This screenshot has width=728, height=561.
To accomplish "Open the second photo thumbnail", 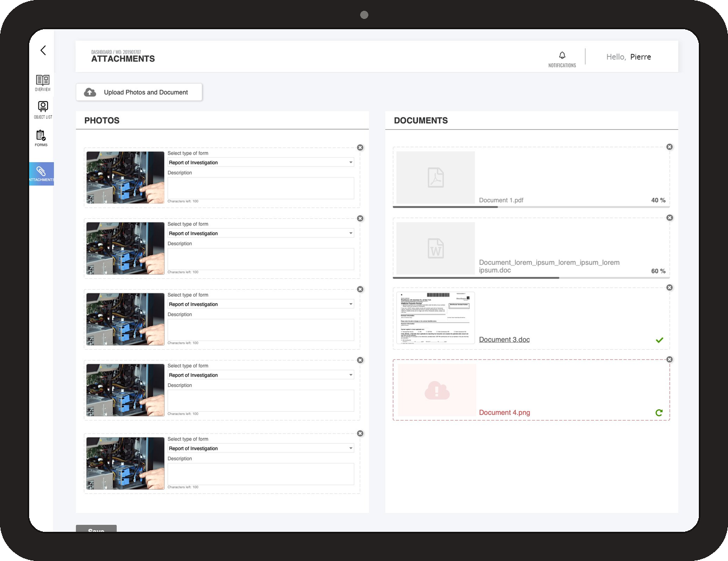I will tap(125, 248).
